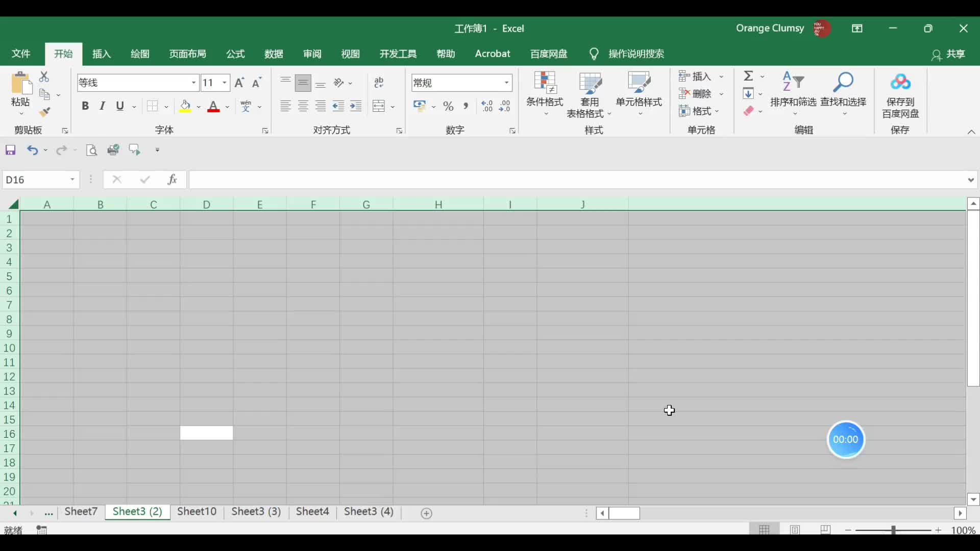
Task: Toggle Underline formatting
Action: click(120, 106)
